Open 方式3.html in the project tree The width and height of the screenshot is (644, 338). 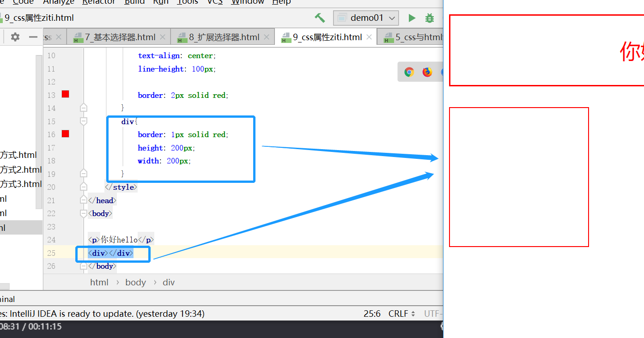coord(21,184)
